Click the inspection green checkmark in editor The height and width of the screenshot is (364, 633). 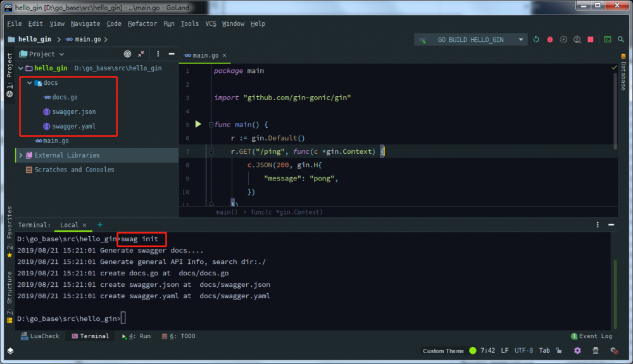click(615, 67)
